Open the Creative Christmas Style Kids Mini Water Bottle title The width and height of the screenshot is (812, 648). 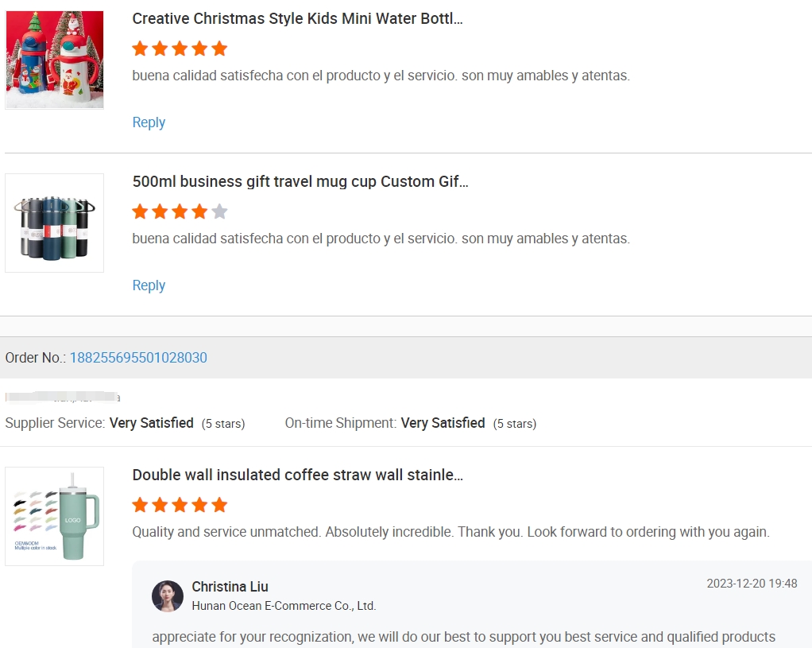point(297,19)
